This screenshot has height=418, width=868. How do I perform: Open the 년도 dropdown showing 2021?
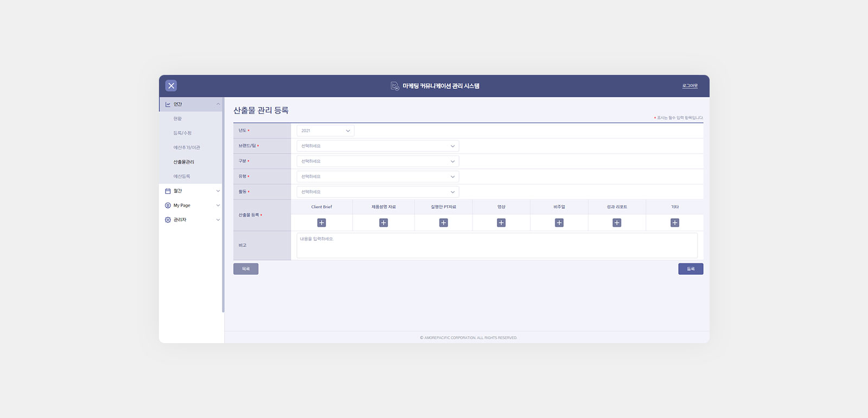(x=325, y=131)
